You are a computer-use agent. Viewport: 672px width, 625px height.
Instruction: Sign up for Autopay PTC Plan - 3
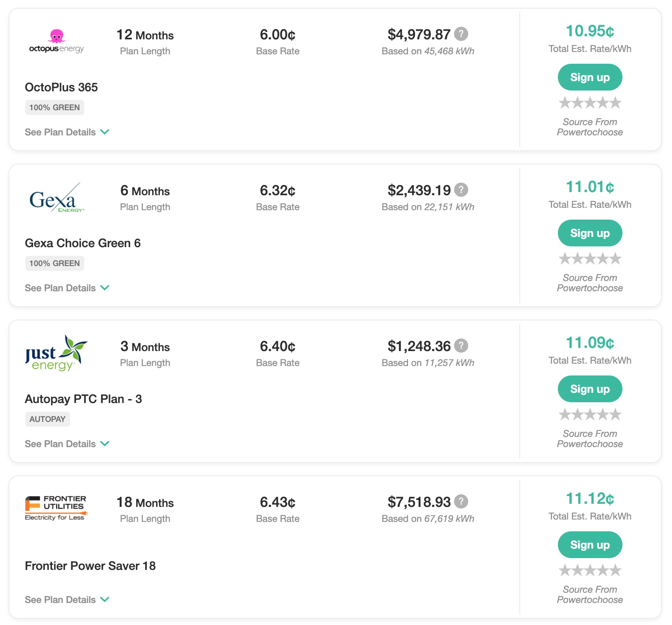[x=589, y=389]
